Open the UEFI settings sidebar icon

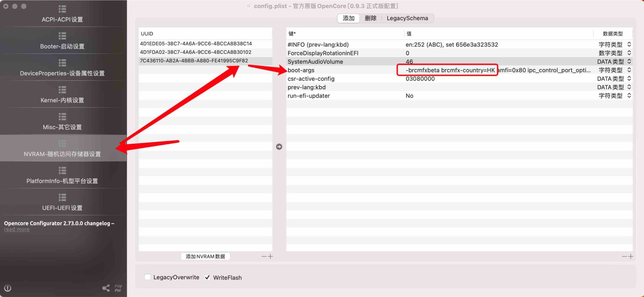(x=62, y=197)
